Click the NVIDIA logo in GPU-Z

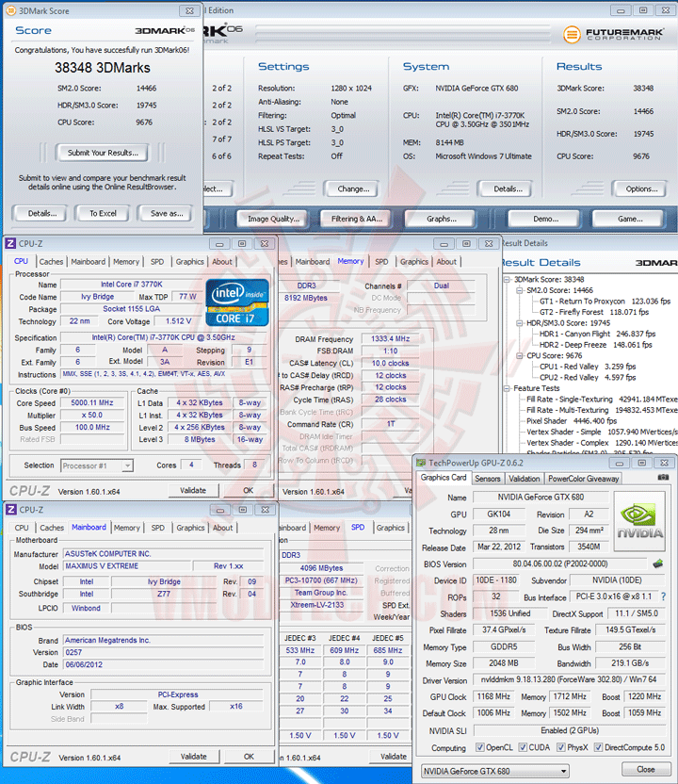coord(639,521)
